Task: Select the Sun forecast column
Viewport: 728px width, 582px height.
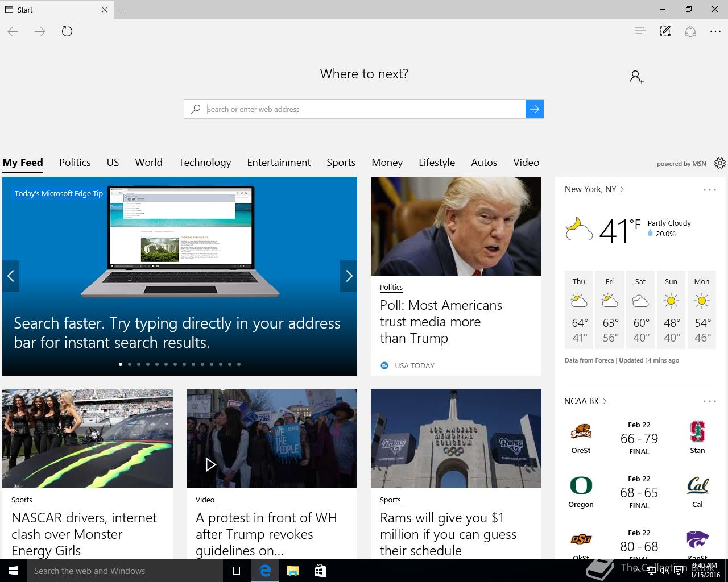Action: click(671, 310)
